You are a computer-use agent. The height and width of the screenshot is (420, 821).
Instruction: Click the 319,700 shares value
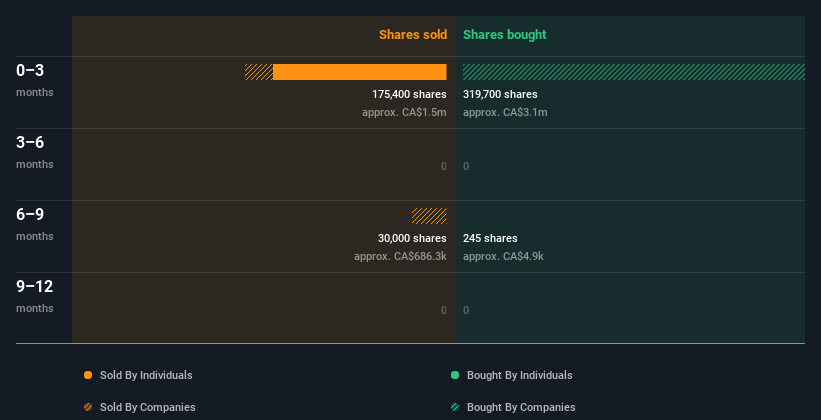pyautogui.click(x=500, y=94)
